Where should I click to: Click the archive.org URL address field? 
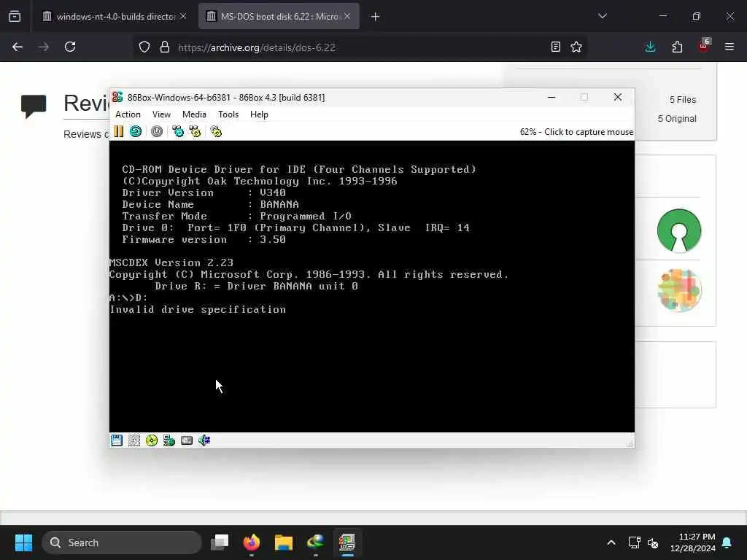[360, 47]
